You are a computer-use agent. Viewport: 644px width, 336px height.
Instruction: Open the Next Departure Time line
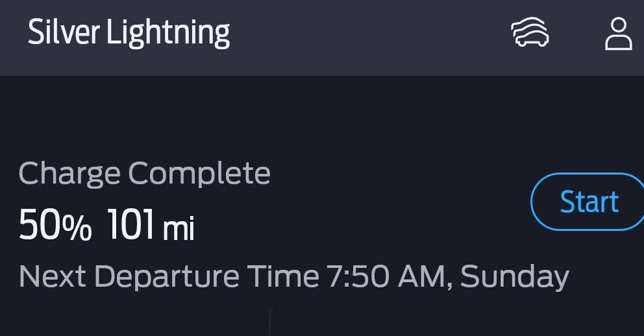(x=293, y=276)
